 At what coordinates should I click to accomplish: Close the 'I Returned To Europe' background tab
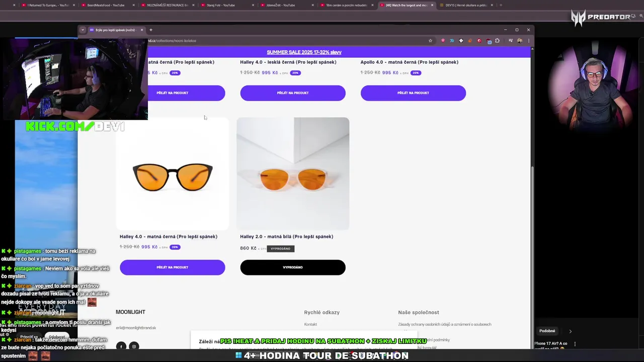pos(74,5)
